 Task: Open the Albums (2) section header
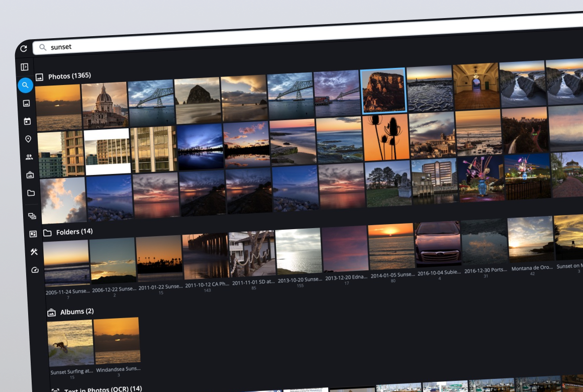(71, 312)
